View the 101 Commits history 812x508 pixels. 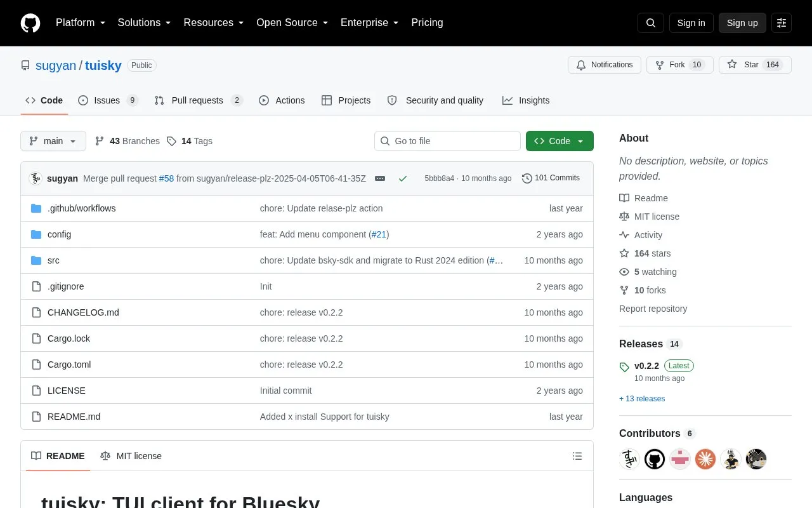click(x=551, y=178)
